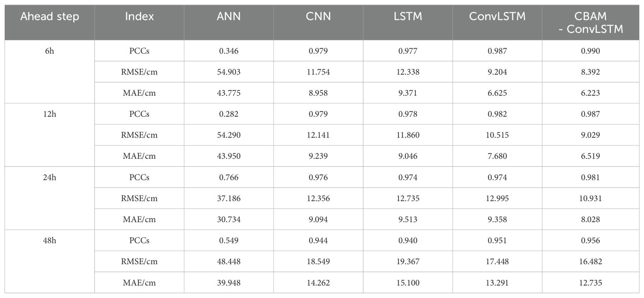
Task: Select the CNN column header
Action: 318,17
